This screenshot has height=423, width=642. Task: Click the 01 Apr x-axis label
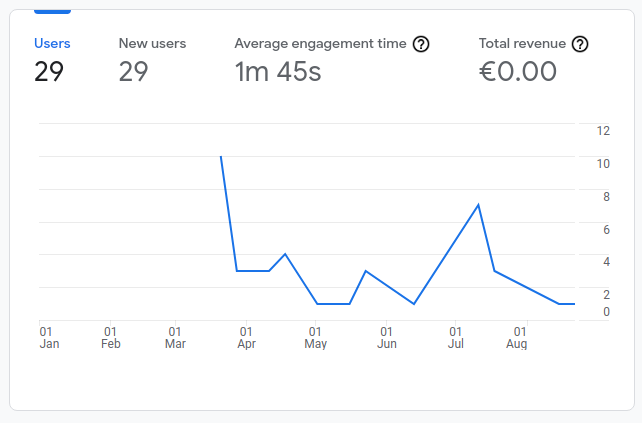point(246,338)
